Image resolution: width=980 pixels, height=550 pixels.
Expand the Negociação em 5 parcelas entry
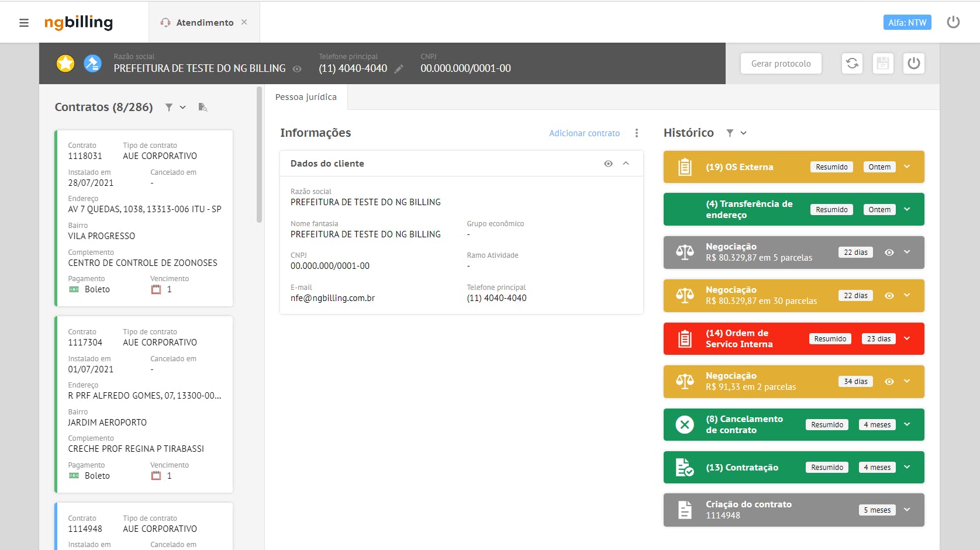pyautogui.click(x=907, y=252)
